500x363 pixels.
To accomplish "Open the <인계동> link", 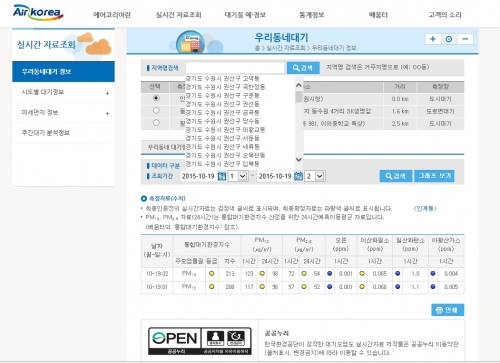I will click(425, 208).
